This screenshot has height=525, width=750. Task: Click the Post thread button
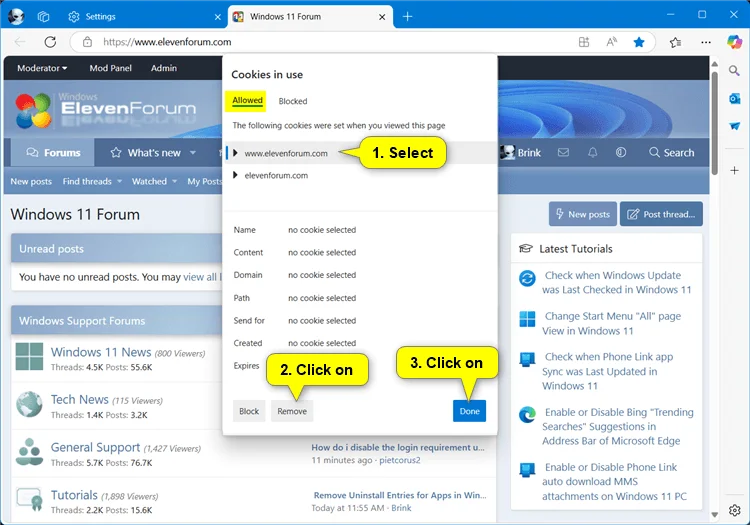click(661, 214)
